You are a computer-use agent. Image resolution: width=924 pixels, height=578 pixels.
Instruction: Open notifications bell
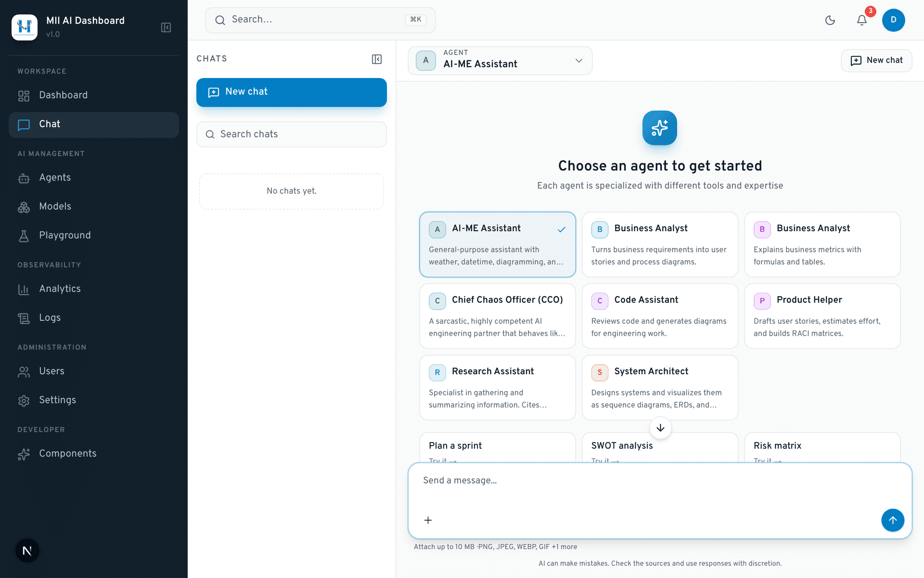point(862,20)
